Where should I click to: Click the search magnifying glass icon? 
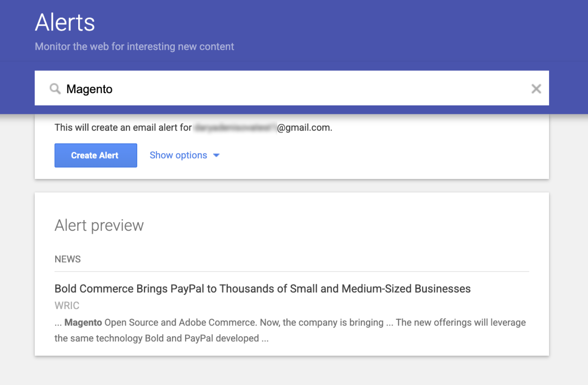click(55, 89)
